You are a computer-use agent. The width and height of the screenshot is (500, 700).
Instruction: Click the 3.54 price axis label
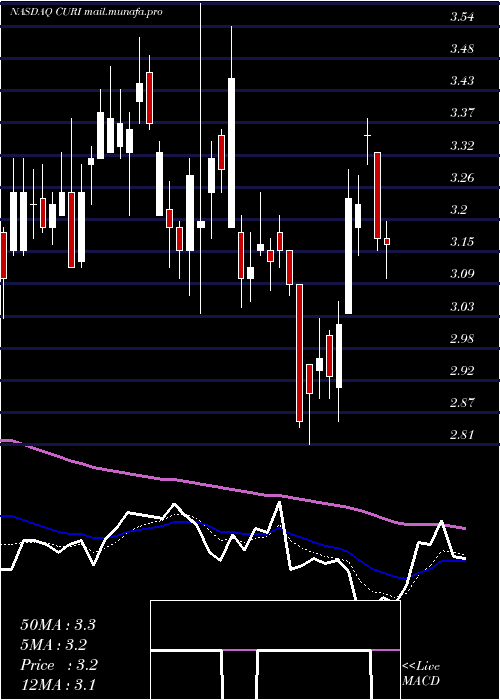pos(462,17)
